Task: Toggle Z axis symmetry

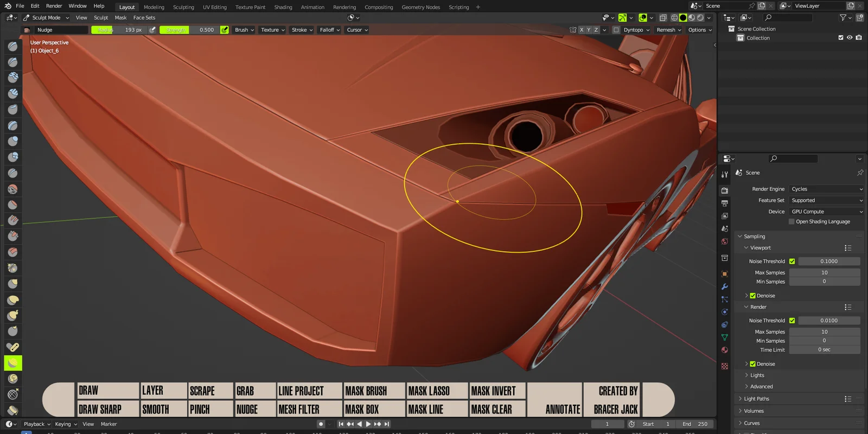Action: [596, 30]
